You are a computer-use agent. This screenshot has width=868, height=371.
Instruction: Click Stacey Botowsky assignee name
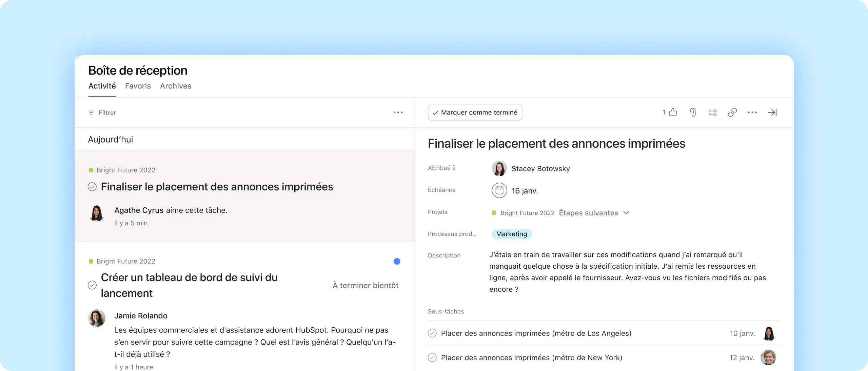tap(541, 169)
